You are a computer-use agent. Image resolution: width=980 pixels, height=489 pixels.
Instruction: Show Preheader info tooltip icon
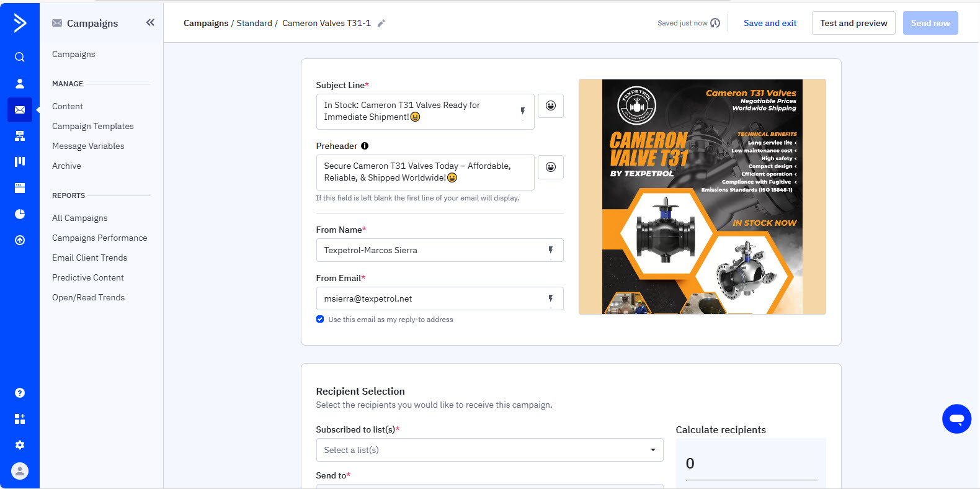(x=365, y=146)
